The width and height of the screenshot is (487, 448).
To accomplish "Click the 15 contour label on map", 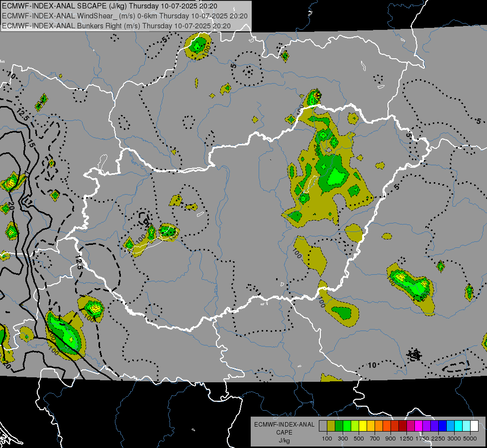I will 31,143.
